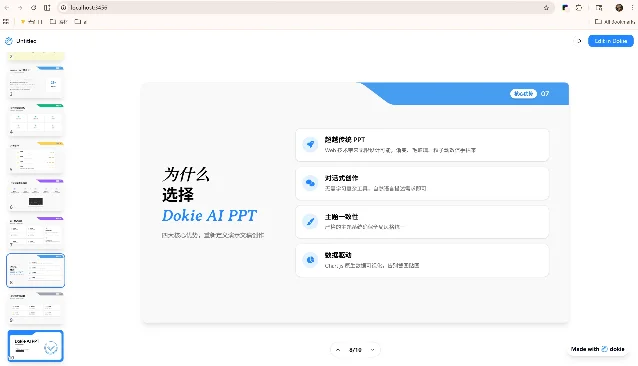
Task: Click the 数据驱动 card title
Action: click(338, 255)
